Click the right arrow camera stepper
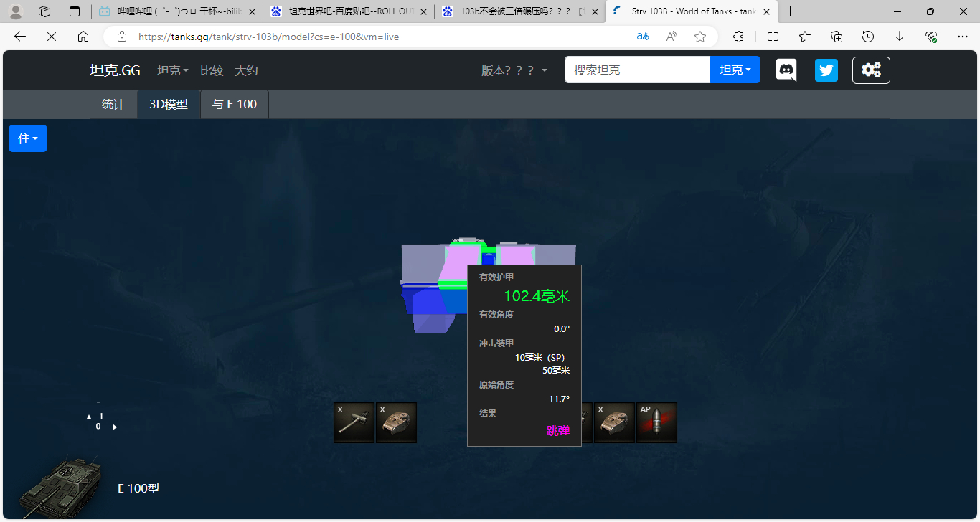 [114, 427]
